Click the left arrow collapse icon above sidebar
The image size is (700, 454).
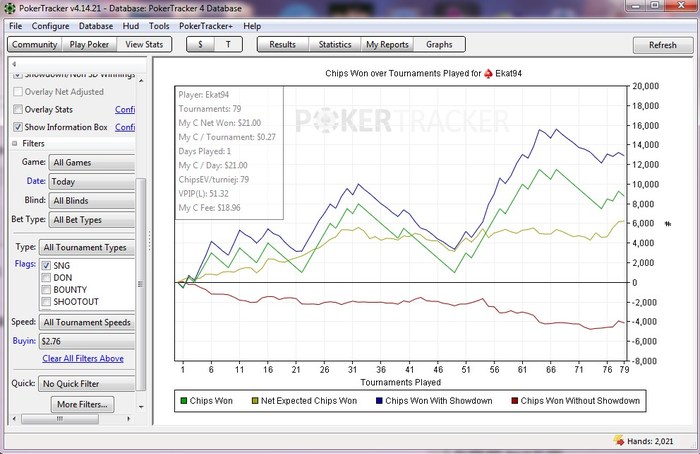tap(14, 64)
